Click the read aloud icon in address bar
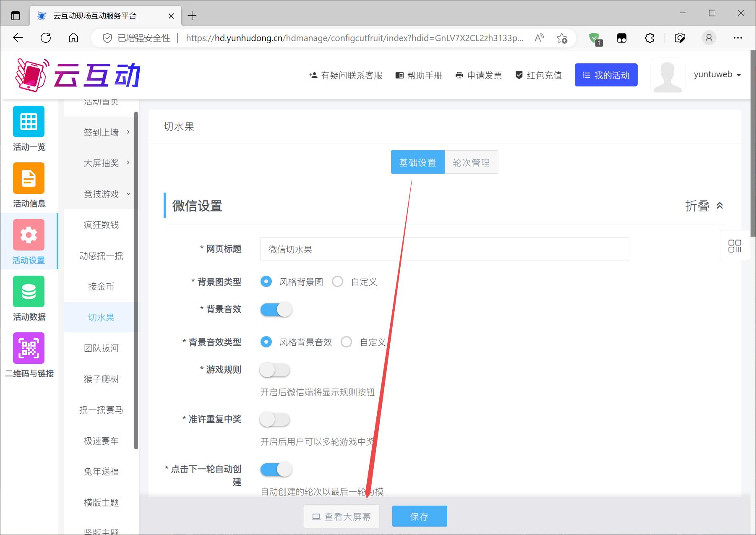The width and height of the screenshot is (756, 535). tap(540, 38)
